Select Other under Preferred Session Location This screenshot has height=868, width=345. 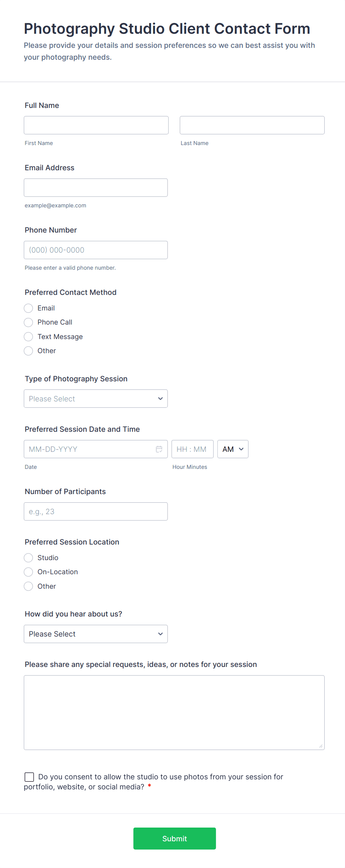click(x=28, y=586)
